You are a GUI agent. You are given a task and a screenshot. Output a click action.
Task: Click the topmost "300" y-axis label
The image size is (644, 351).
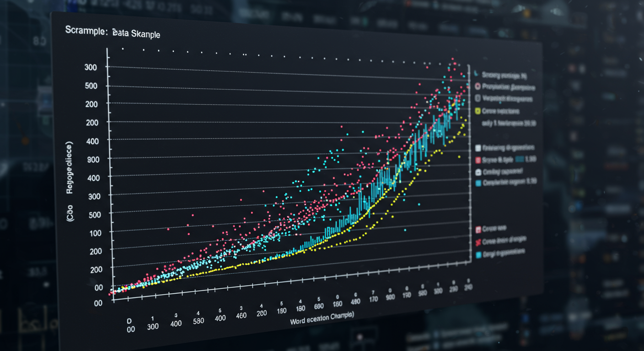[91, 67]
